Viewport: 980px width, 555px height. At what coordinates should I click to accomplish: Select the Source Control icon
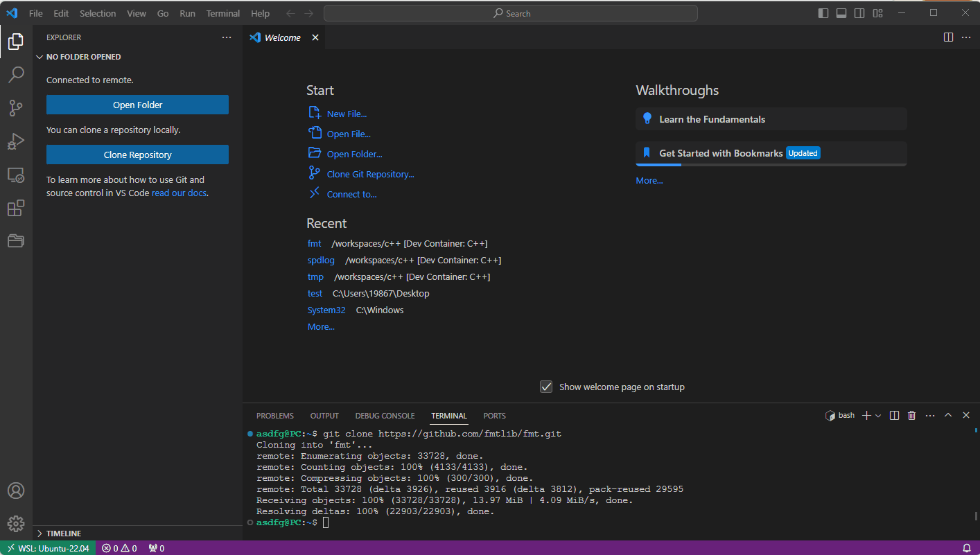click(16, 107)
